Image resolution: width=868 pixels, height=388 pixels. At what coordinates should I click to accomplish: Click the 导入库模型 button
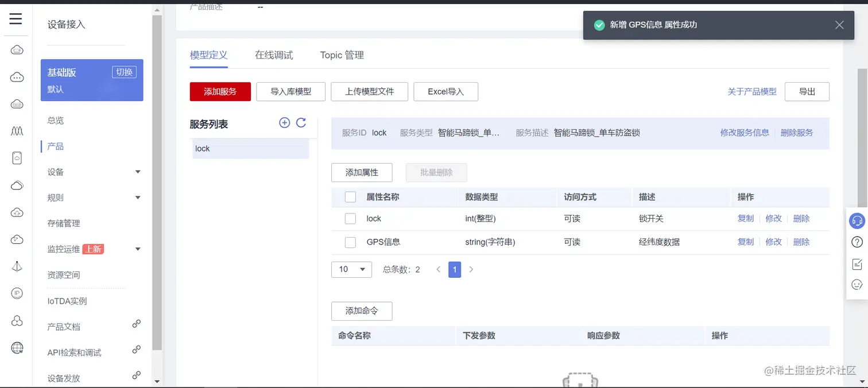(291, 91)
